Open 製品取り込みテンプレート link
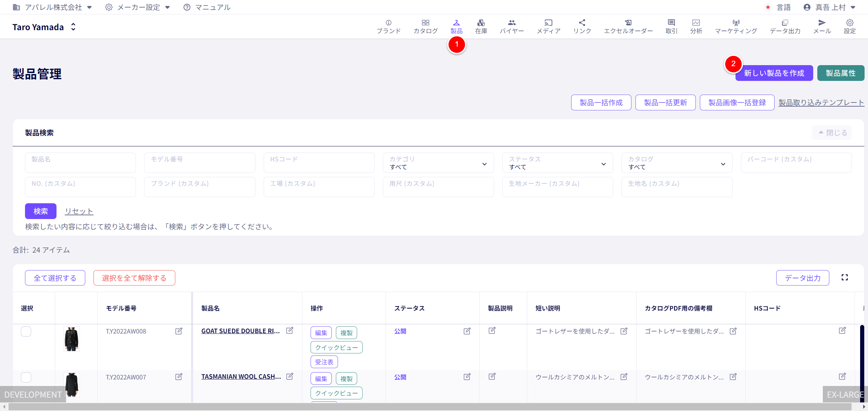The image size is (868, 411). (821, 102)
